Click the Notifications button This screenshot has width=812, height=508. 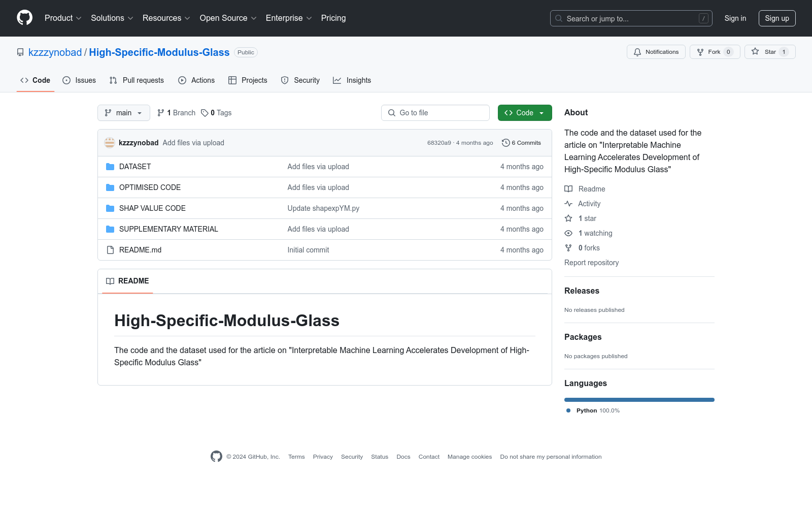pyautogui.click(x=656, y=52)
